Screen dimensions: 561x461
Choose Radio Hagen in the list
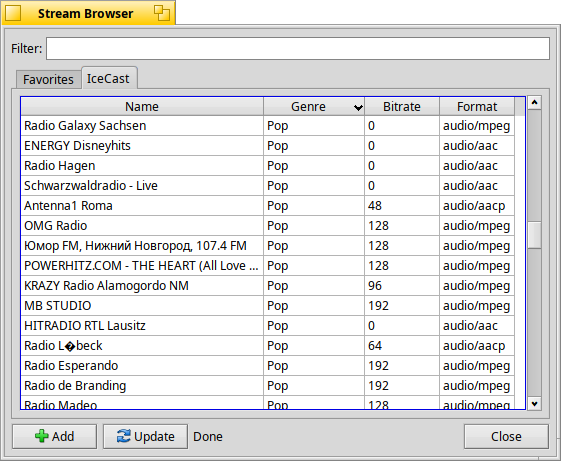(268, 166)
